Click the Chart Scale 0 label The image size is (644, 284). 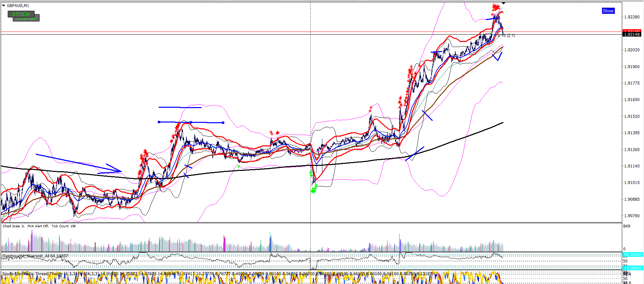[13, 226]
